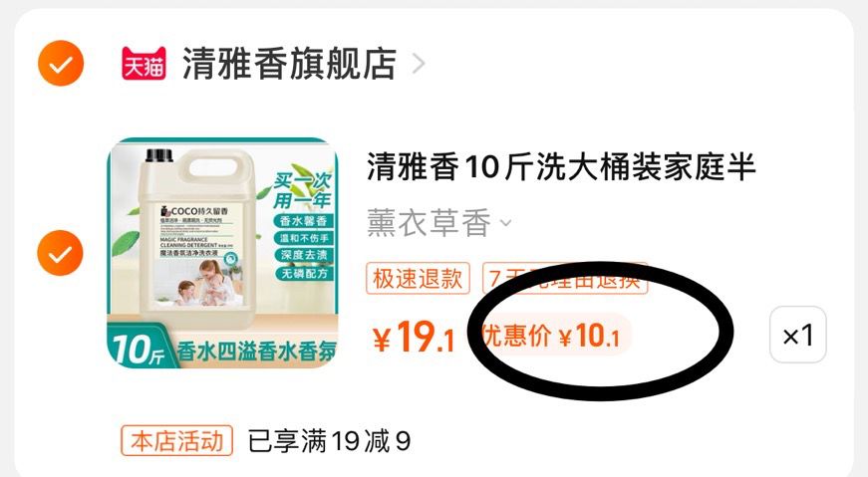This screenshot has width=868, height=477.
Task: Tap the 极速退款 service tag
Action: [x=418, y=278]
